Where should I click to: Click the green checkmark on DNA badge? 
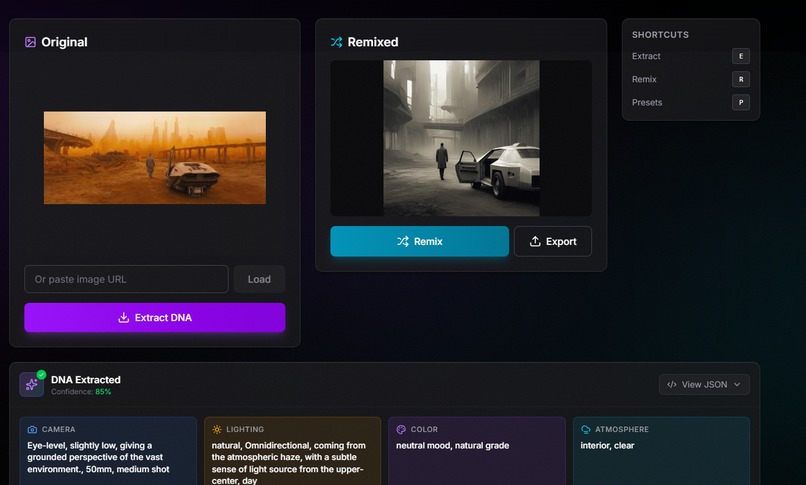point(42,375)
